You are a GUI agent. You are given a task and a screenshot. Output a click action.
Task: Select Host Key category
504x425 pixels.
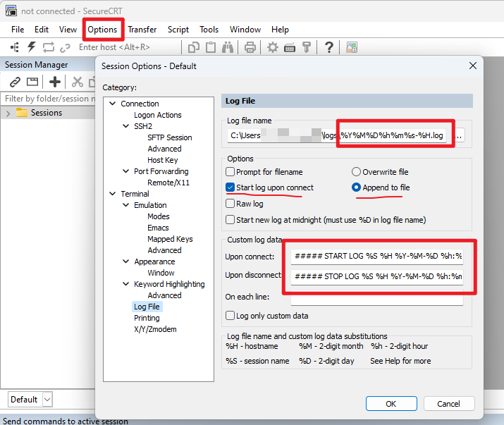(x=162, y=160)
